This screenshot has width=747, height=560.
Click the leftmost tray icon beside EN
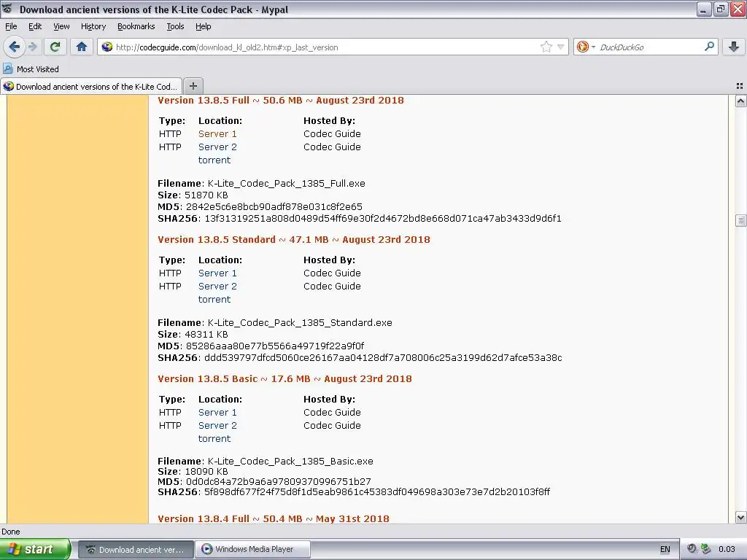pos(692,549)
